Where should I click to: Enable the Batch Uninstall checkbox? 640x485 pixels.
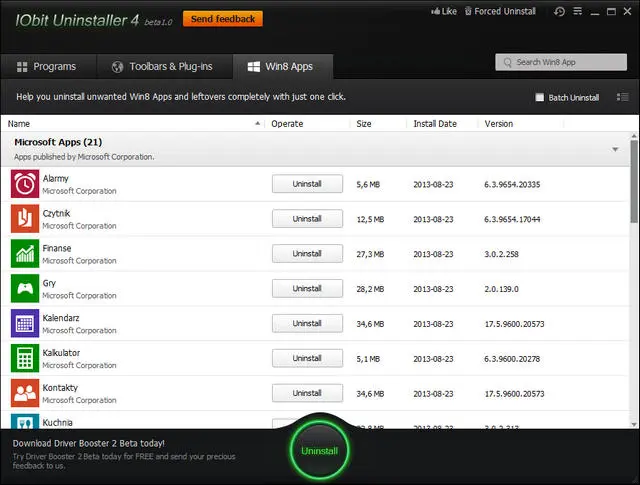[x=540, y=98]
